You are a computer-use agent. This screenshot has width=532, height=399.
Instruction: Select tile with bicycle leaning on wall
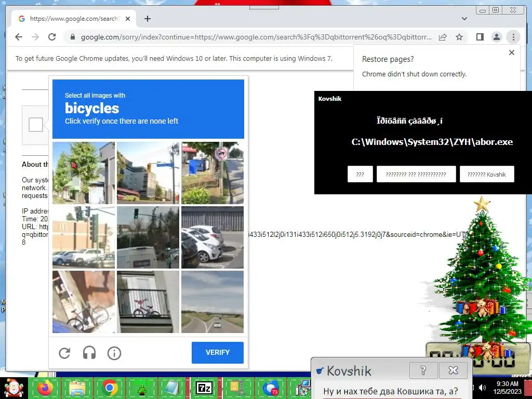point(84,302)
